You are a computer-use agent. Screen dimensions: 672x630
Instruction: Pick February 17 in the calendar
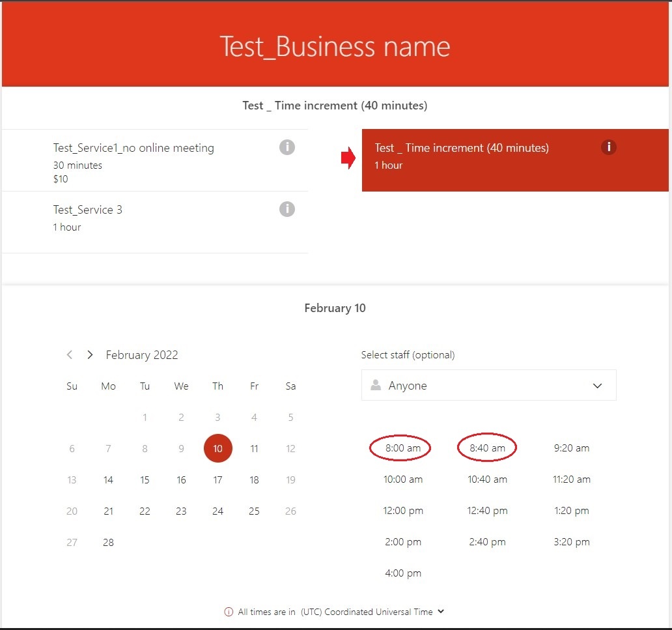tap(217, 480)
